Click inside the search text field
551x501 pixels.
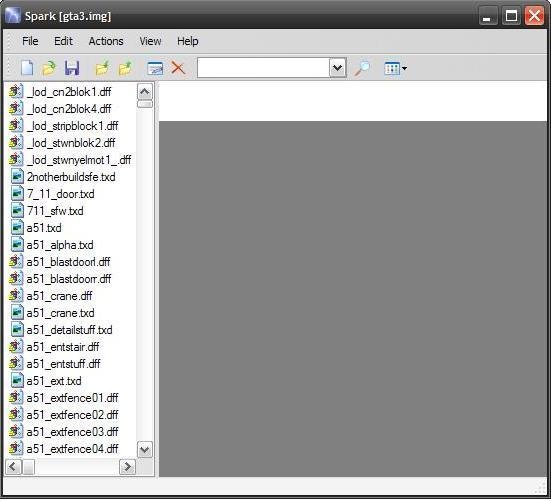coord(263,68)
